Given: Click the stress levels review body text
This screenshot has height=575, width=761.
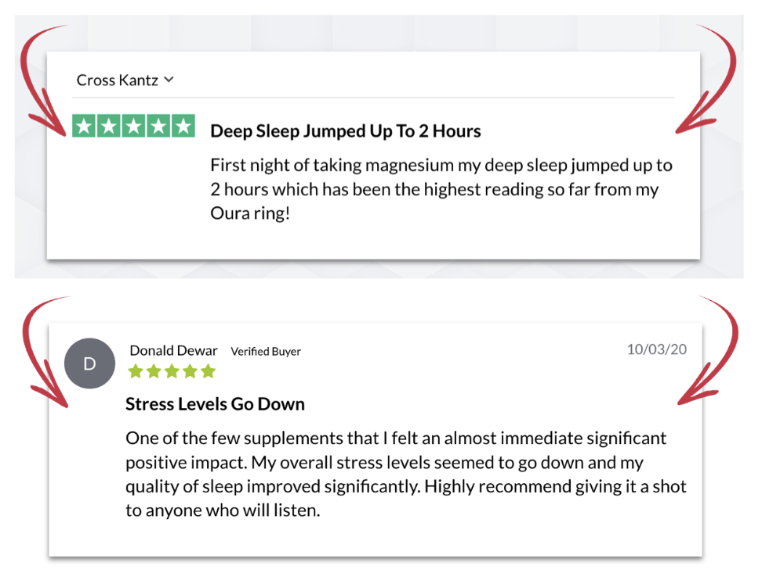Looking at the screenshot, I should [406, 474].
